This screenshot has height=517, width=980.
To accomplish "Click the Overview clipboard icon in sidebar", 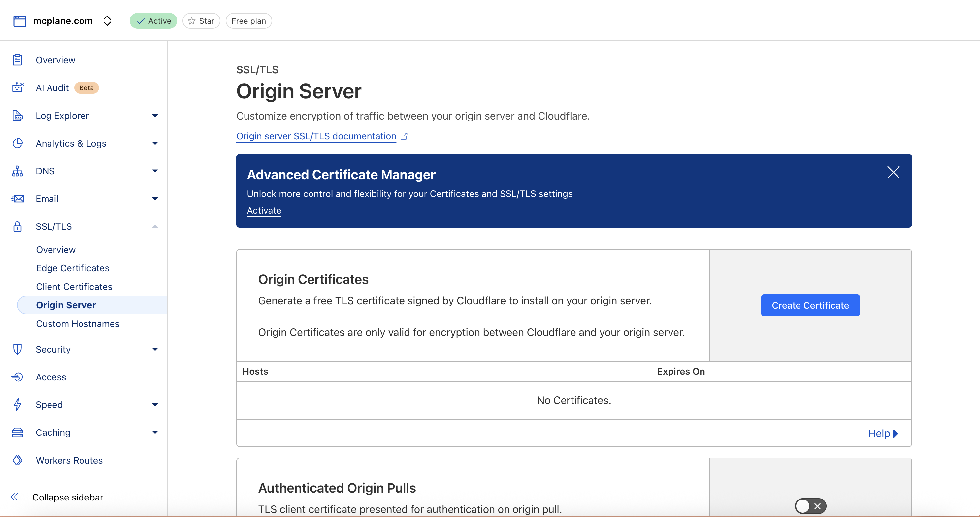I will [x=17, y=60].
